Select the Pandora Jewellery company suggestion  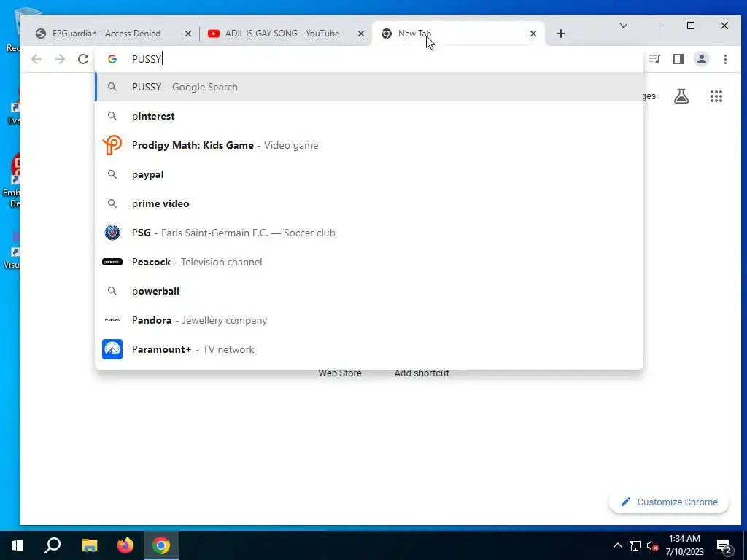point(369,320)
